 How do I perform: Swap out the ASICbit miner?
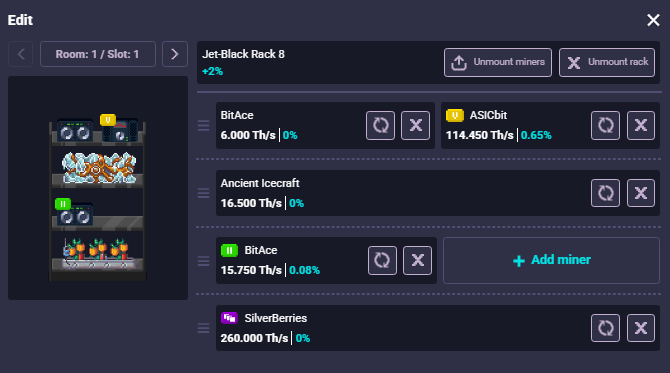[x=605, y=126]
